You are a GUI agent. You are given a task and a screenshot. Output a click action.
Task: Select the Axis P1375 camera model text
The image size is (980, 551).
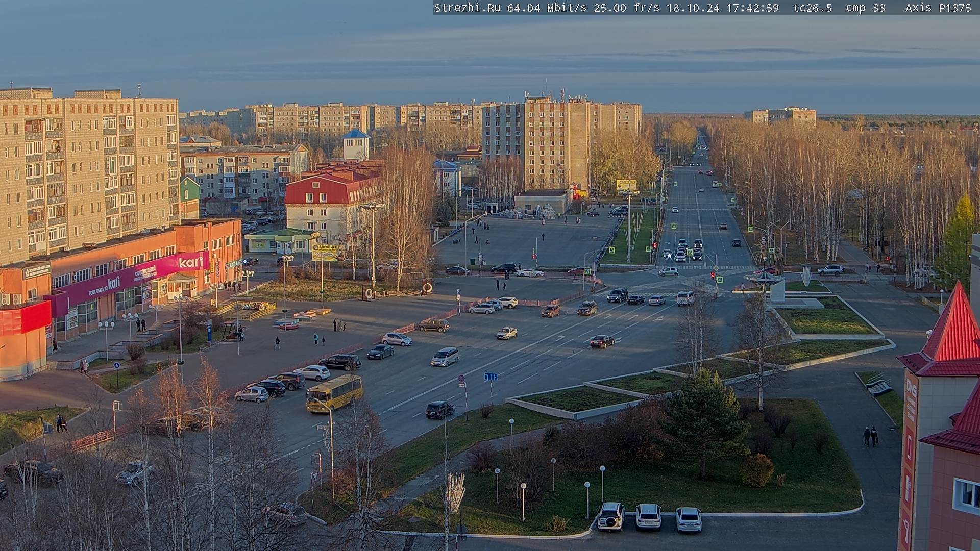pyautogui.click(x=938, y=8)
